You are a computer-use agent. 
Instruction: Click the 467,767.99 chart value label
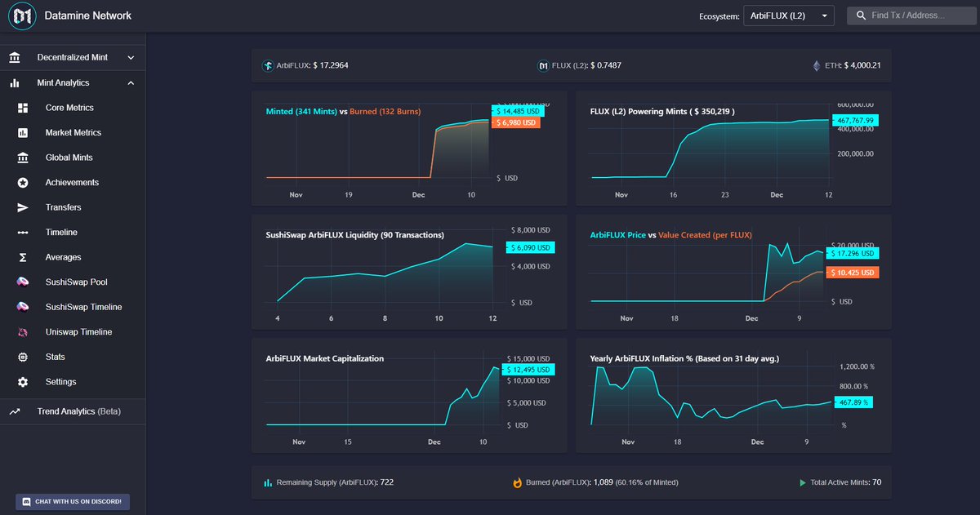[x=855, y=121]
